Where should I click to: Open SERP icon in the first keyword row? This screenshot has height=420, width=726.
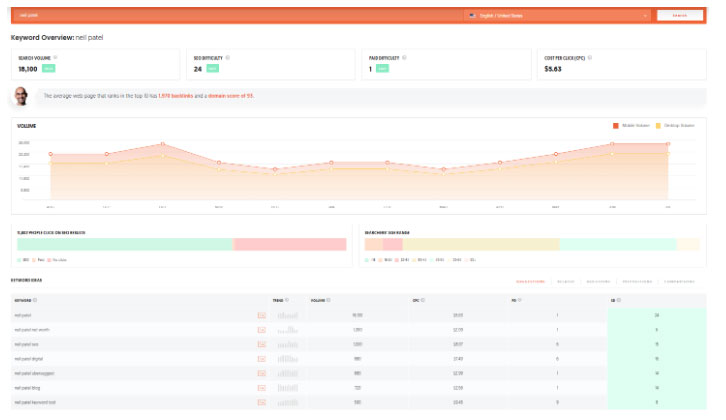point(262,315)
